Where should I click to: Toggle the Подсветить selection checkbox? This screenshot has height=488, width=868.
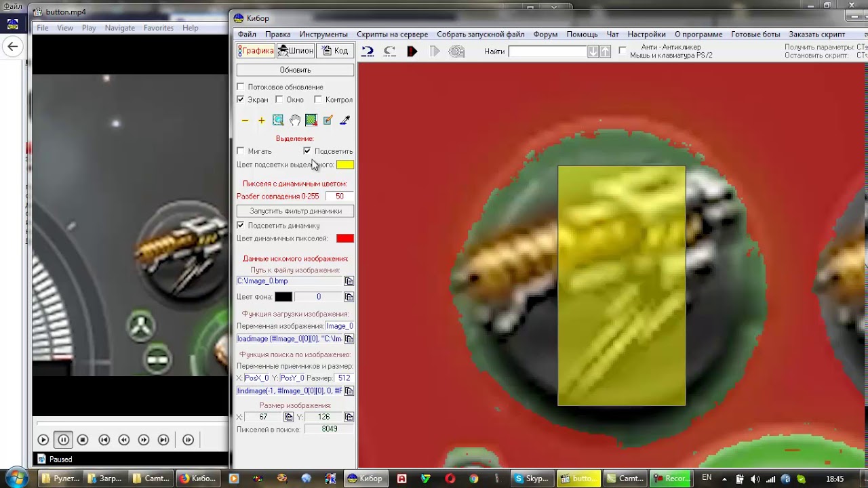tap(307, 151)
